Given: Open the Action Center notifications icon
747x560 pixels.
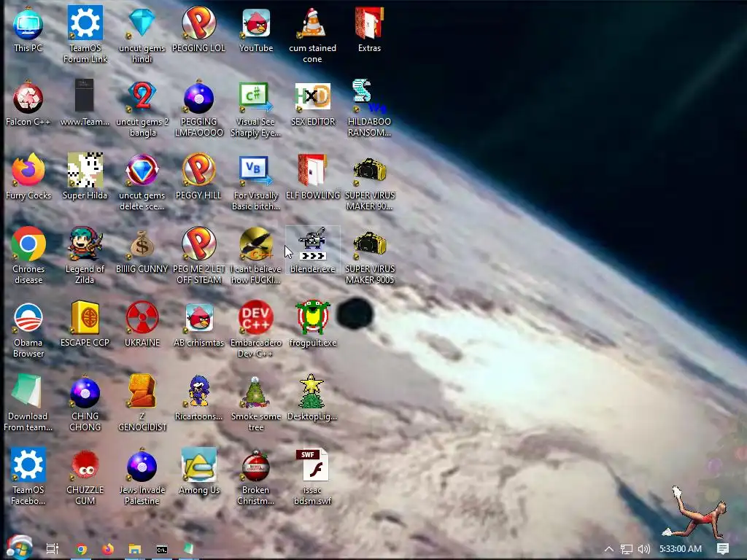Looking at the screenshot, I should [x=723, y=549].
